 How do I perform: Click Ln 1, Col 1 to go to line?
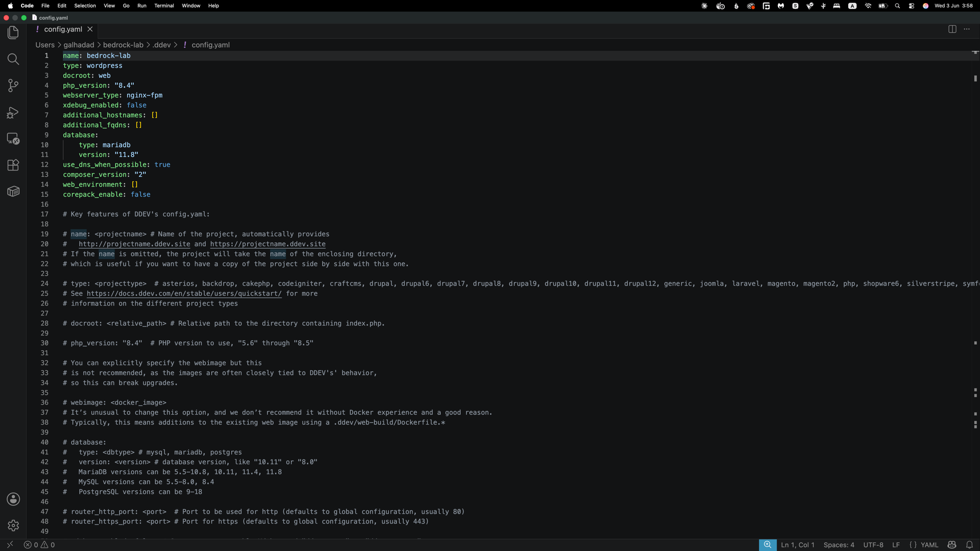[797, 545]
